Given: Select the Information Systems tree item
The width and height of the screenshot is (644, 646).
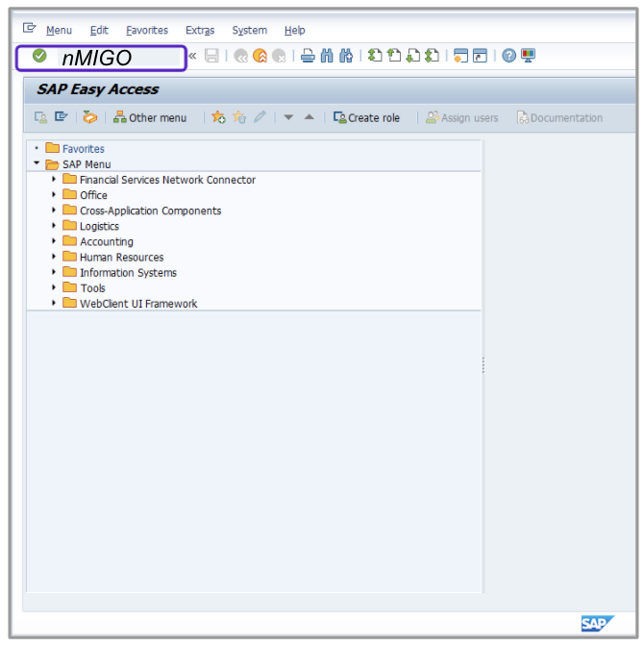Looking at the screenshot, I should click(x=128, y=273).
